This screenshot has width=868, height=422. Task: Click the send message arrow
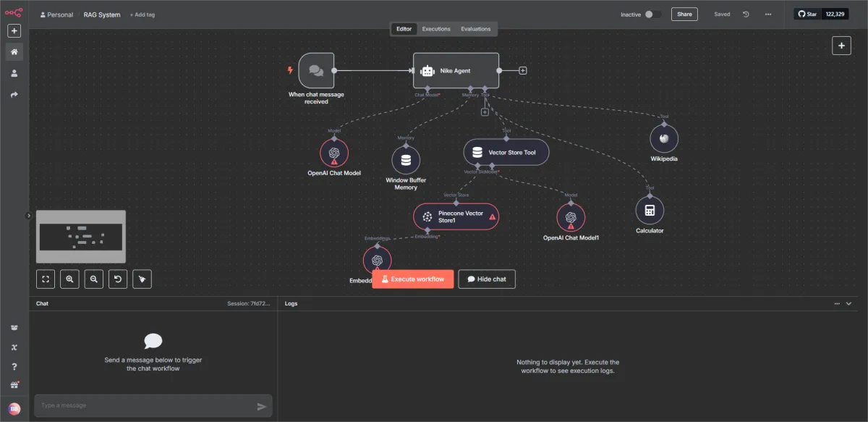click(262, 407)
